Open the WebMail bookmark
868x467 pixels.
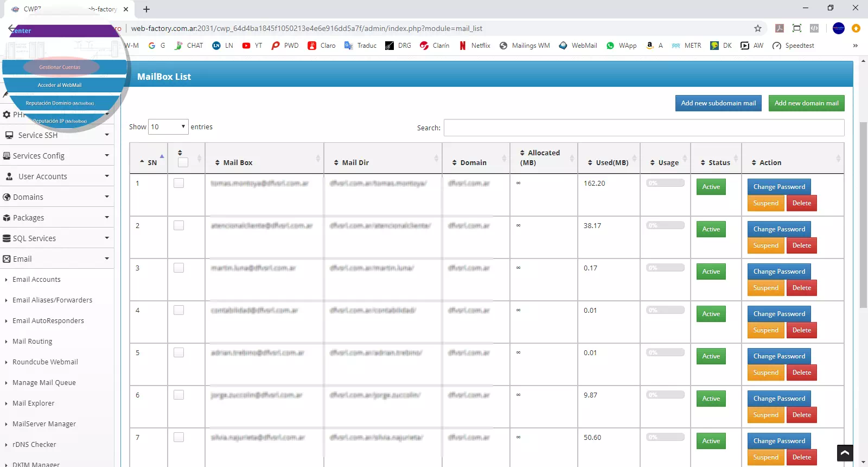click(578, 46)
